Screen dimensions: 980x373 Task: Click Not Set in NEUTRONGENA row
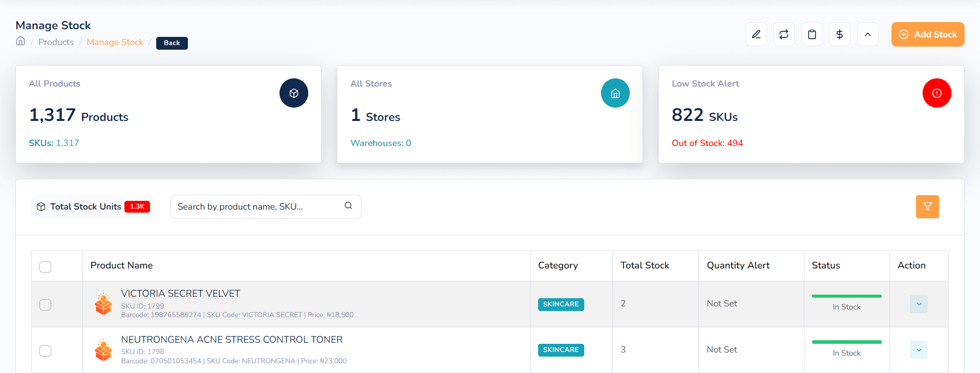pyautogui.click(x=722, y=349)
